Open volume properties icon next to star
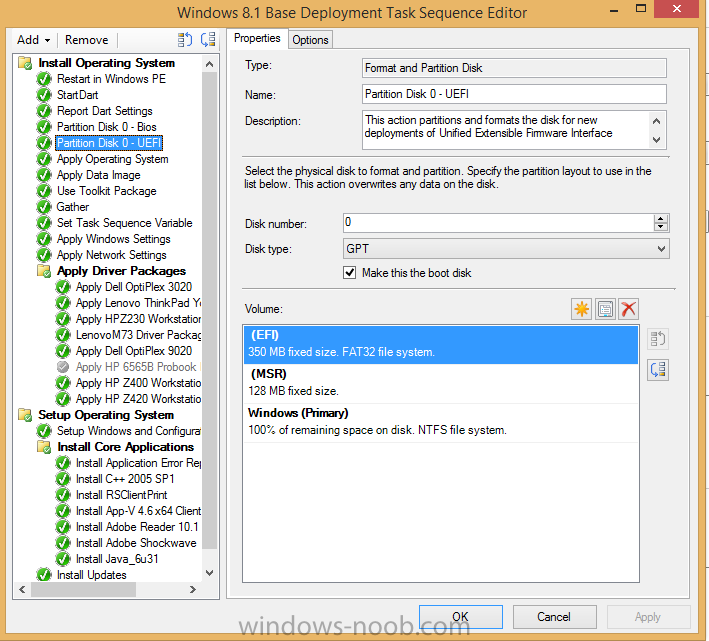Image resolution: width=709 pixels, height=641 pixels. click(605, 310)
